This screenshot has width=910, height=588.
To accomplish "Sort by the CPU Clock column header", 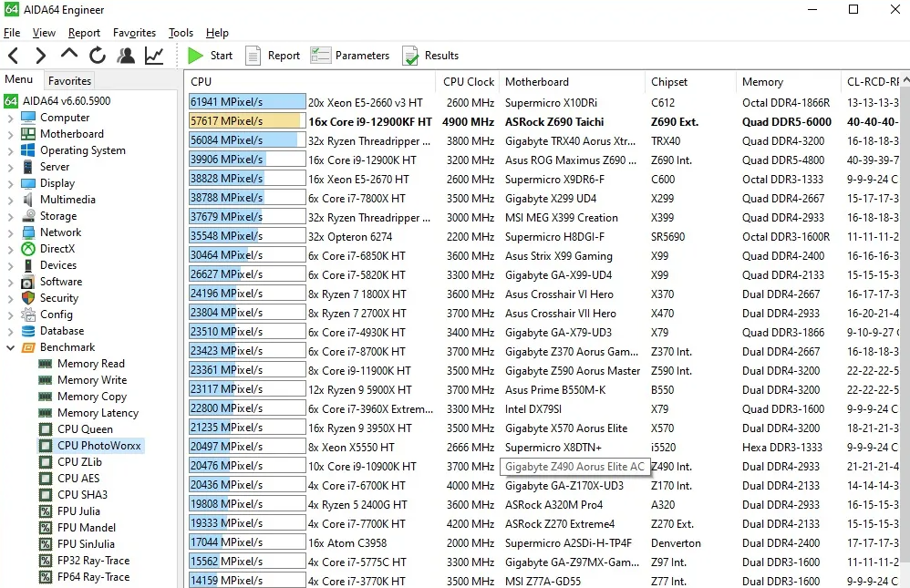I will 468,82.
